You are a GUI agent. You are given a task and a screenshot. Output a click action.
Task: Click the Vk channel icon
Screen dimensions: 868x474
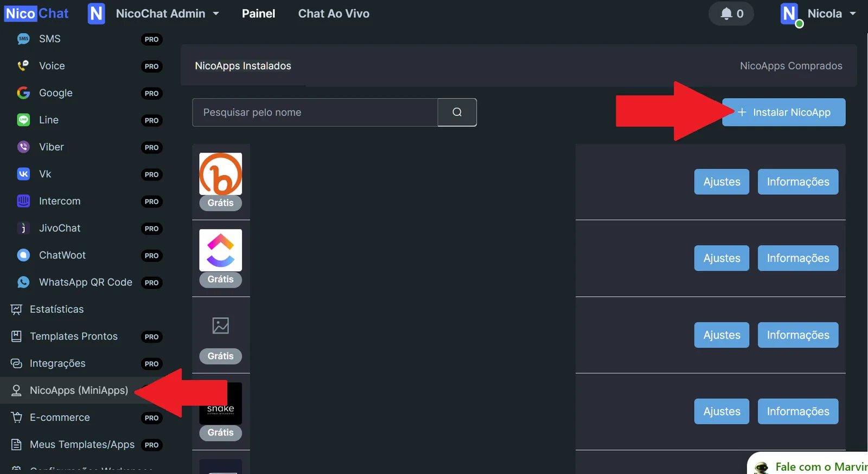tap(23, 174)
